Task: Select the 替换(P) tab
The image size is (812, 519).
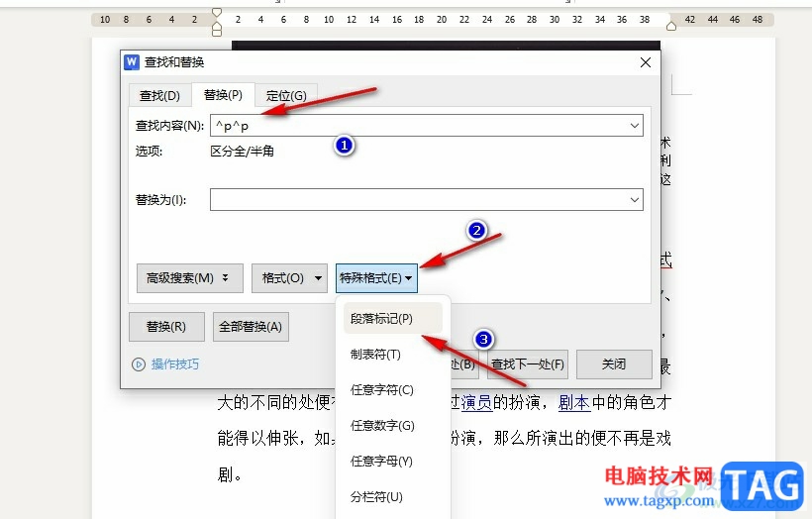Action: [223, 95]
